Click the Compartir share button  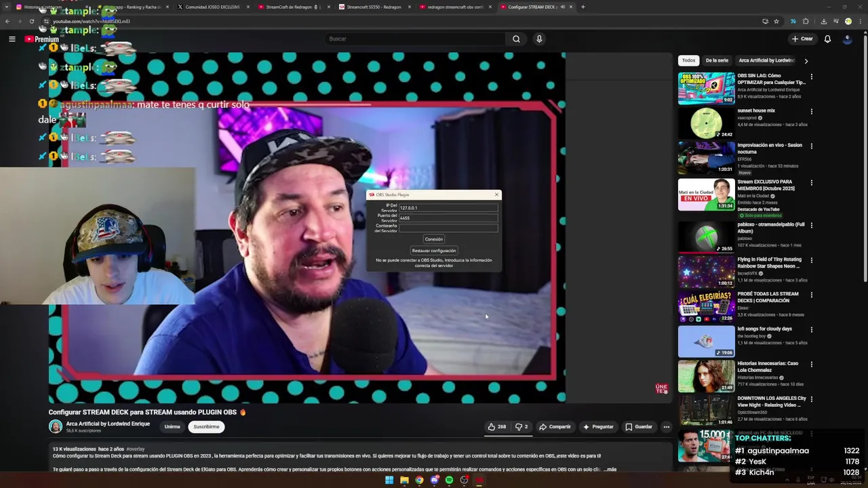[555, 427]
